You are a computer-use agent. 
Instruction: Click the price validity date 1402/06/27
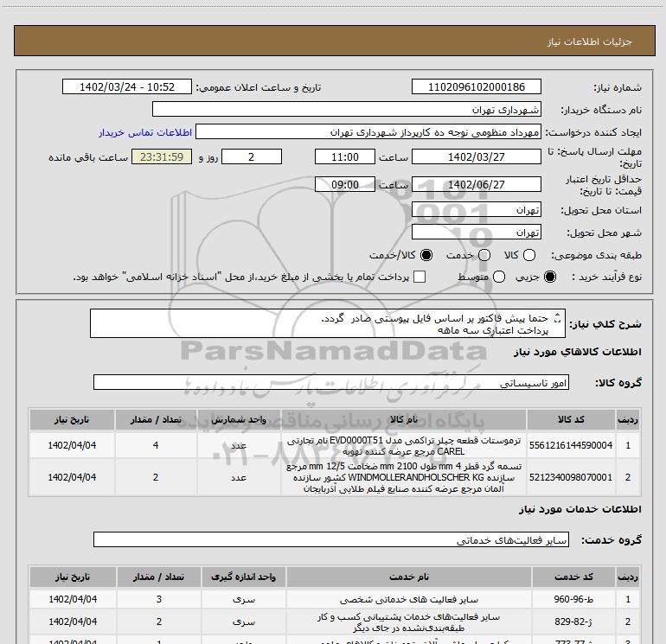476,184
